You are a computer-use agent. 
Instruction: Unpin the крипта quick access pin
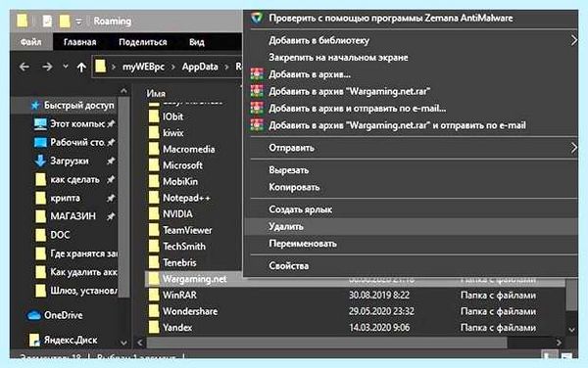coord(110,198)
